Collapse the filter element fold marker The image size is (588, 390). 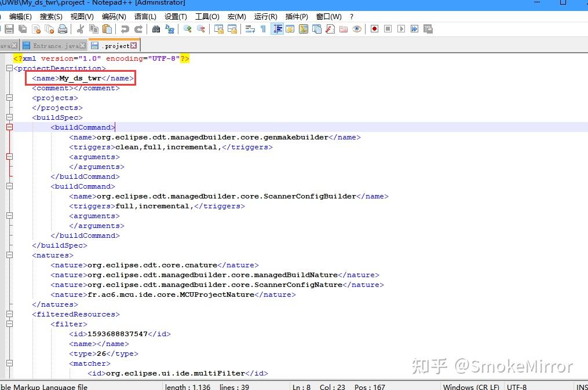(x=9, y=324)
